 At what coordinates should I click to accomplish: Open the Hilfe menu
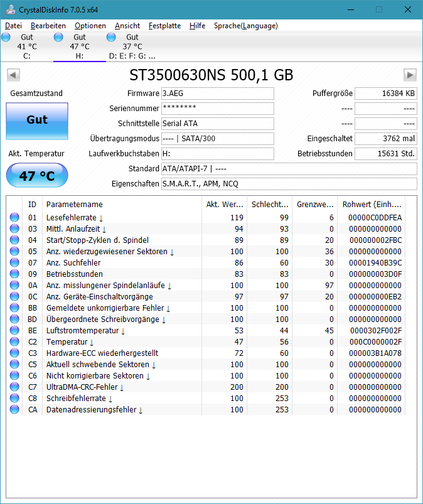[197, 26]
